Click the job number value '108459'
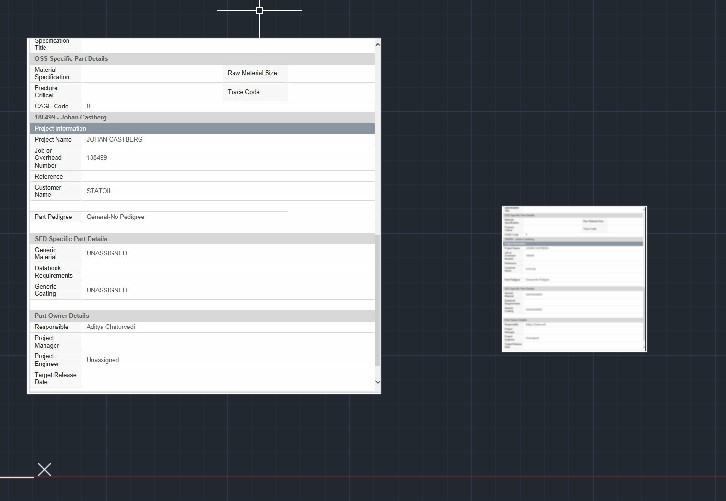 pos(97,158)
